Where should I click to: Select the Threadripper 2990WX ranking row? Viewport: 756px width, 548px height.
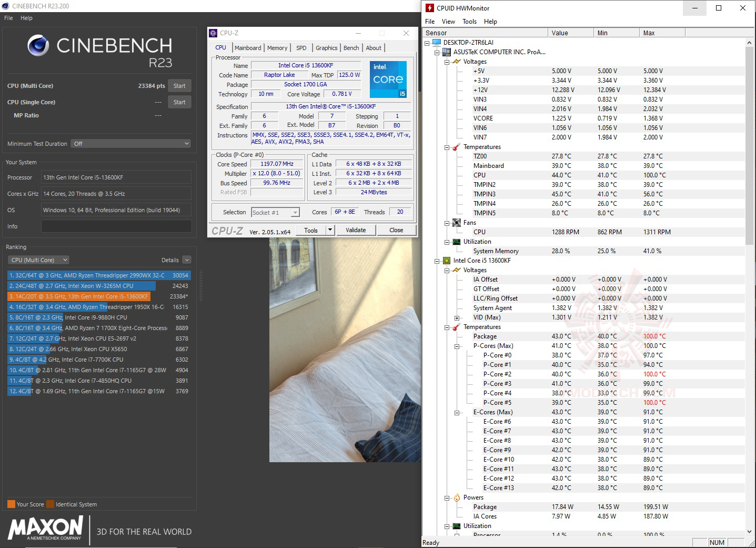coord(99,275)
